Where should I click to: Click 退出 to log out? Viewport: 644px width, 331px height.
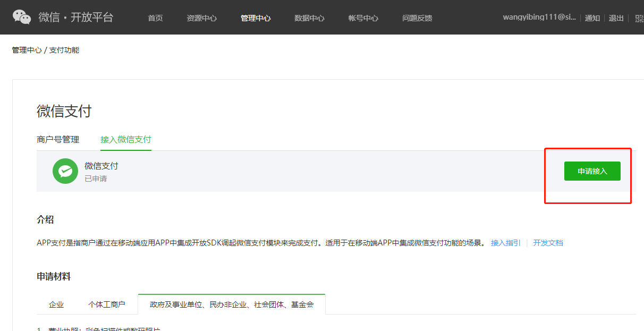[616, 18]
